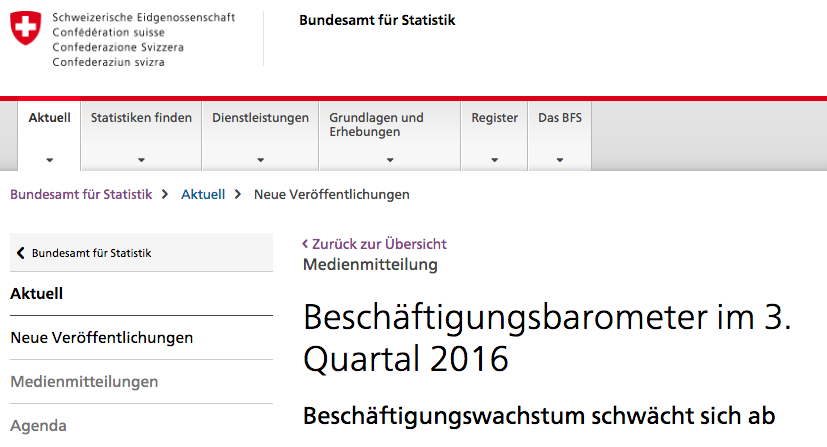Open the Das BFS menu item
The image size is (827, 447).
(559, 118)
